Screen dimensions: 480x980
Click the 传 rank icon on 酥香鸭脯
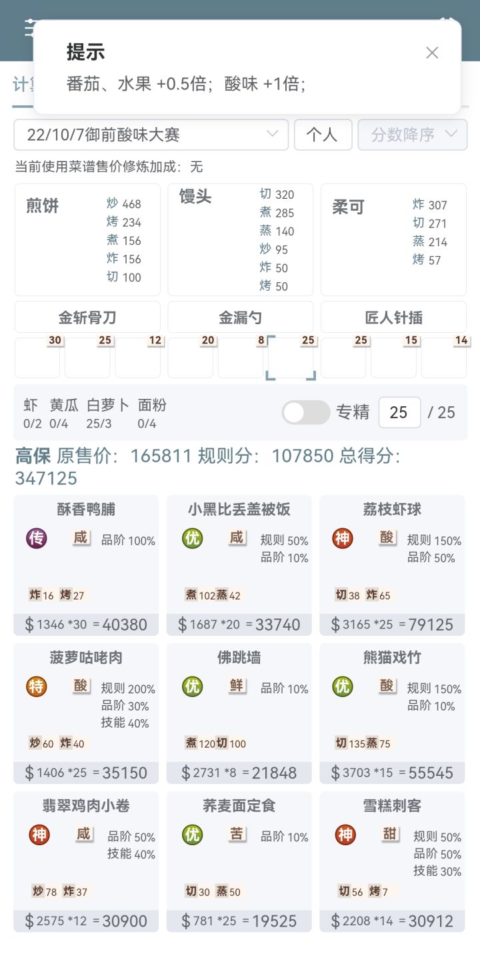pos(36,538)
